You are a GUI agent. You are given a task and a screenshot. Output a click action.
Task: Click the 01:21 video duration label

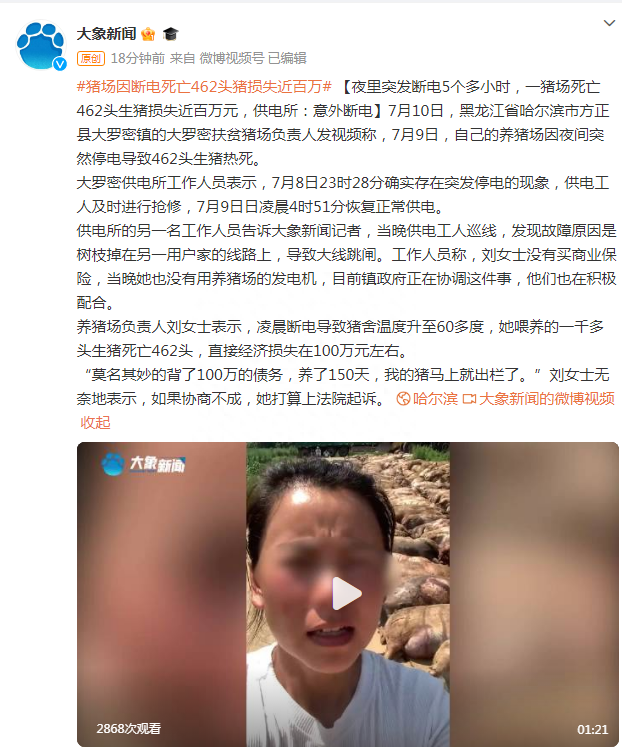(592, 729)
